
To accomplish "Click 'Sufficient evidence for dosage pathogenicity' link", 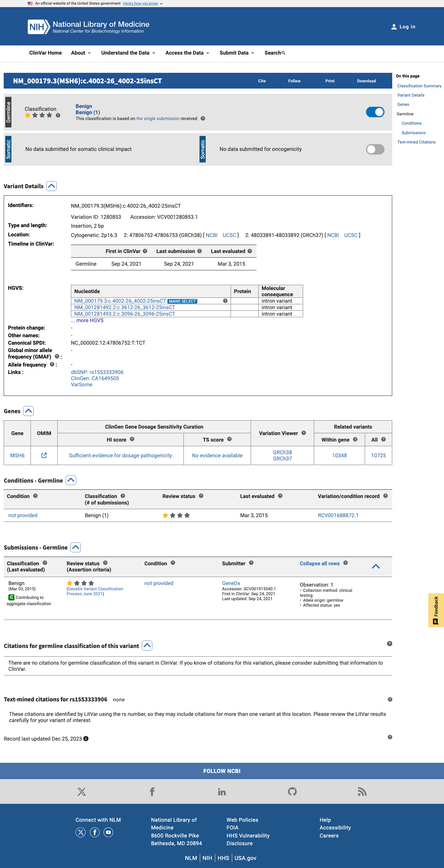I will pyautogui.click(x=121, y=455).
